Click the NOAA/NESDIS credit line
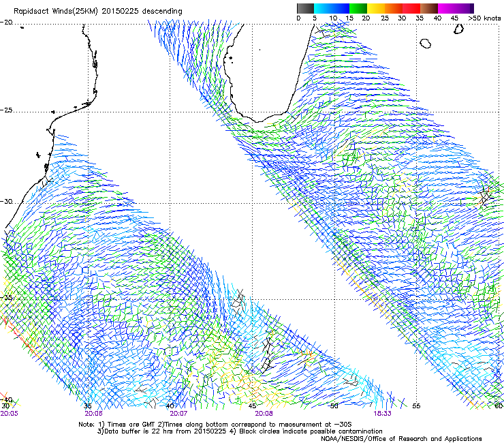 coord(401,439)
